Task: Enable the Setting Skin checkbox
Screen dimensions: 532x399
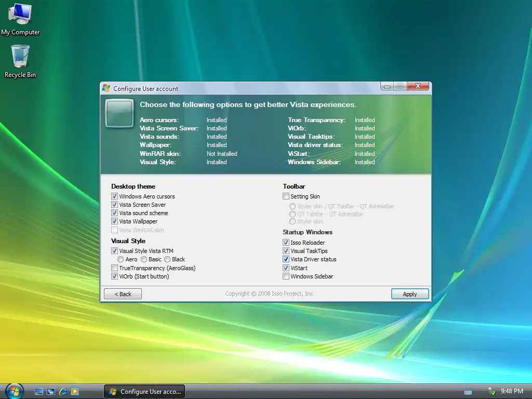Action: (286, 196)
